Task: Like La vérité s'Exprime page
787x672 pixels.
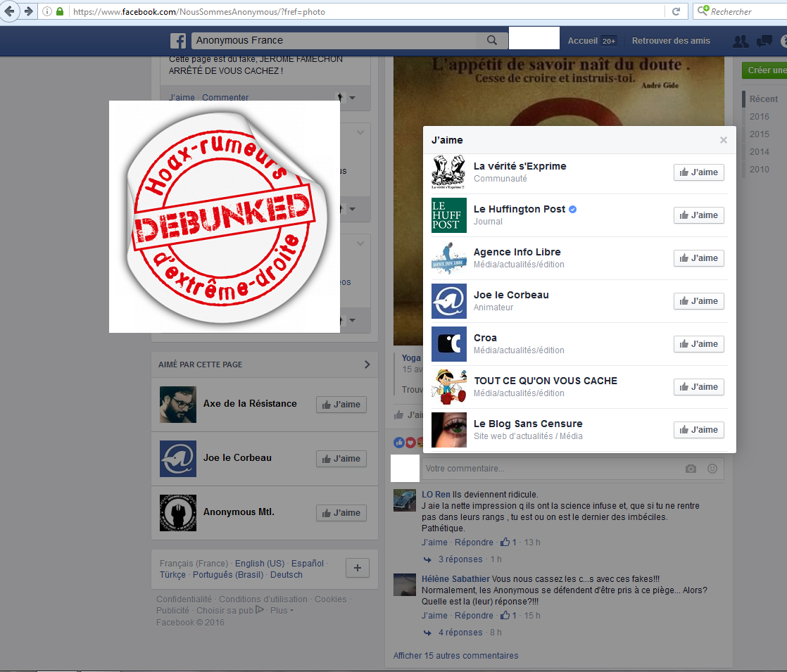Action: (x=699, y=172)
